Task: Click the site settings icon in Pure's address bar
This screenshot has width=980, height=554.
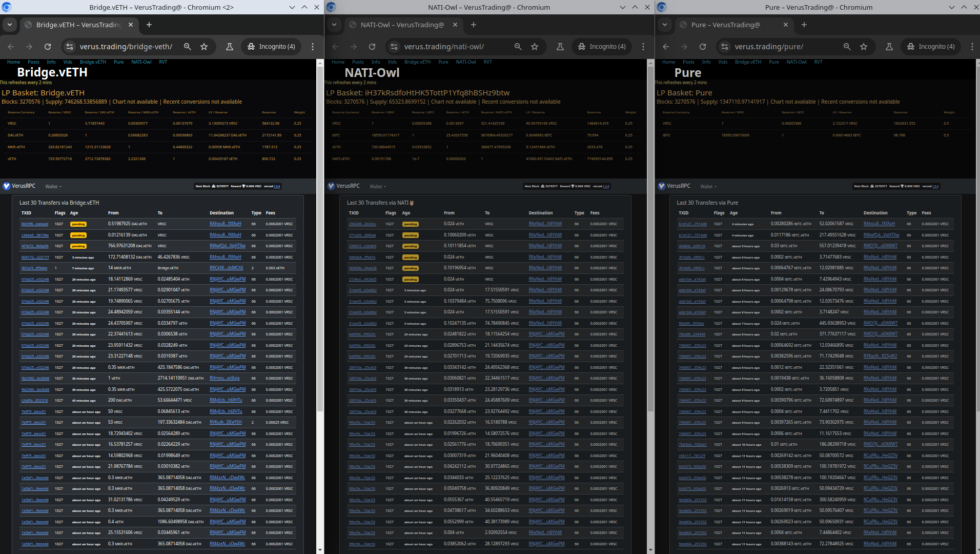Action: pyautogui.click(x=724, y=46)
